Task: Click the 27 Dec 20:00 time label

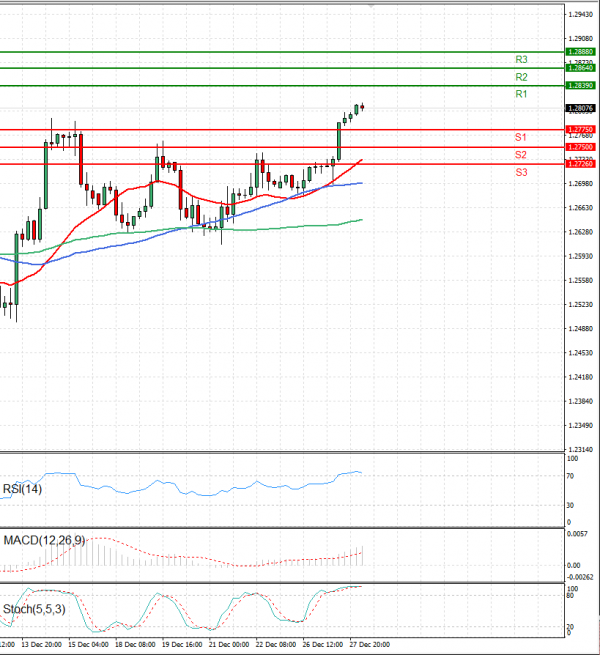Action: click(x=369, y=645)
